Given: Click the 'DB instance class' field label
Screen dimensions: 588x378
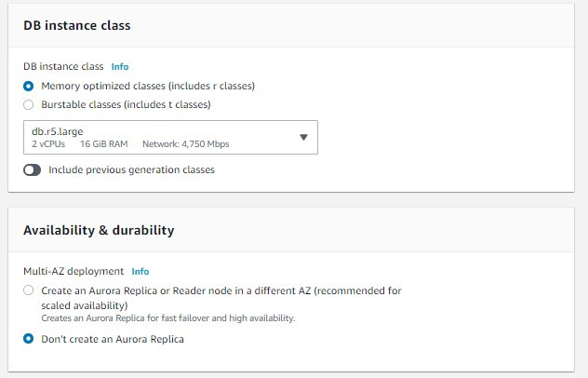Looking at the screenshot, I should tap(63, 67).
